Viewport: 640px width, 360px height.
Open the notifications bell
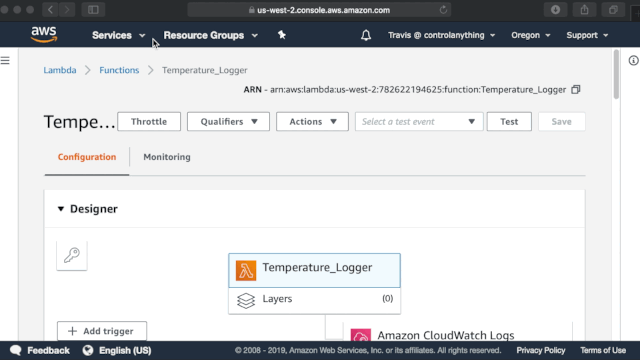(366, 35)
